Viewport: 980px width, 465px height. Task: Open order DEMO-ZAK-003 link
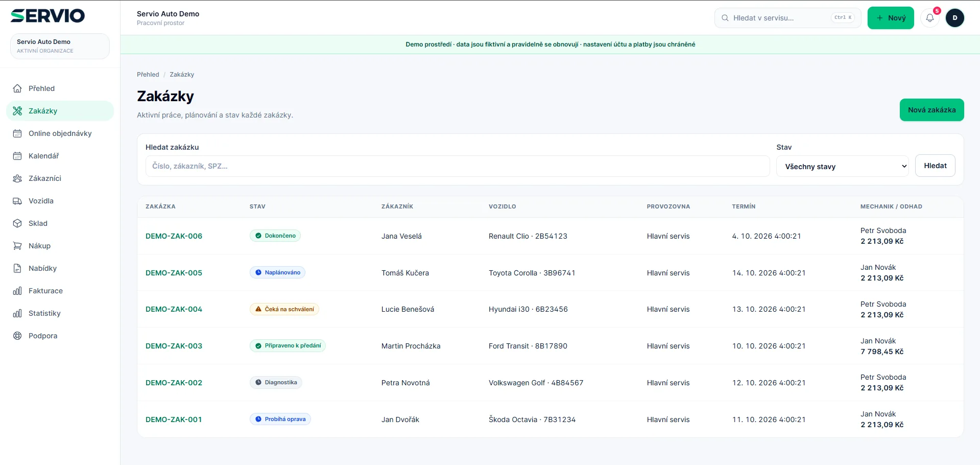point(174,346)
